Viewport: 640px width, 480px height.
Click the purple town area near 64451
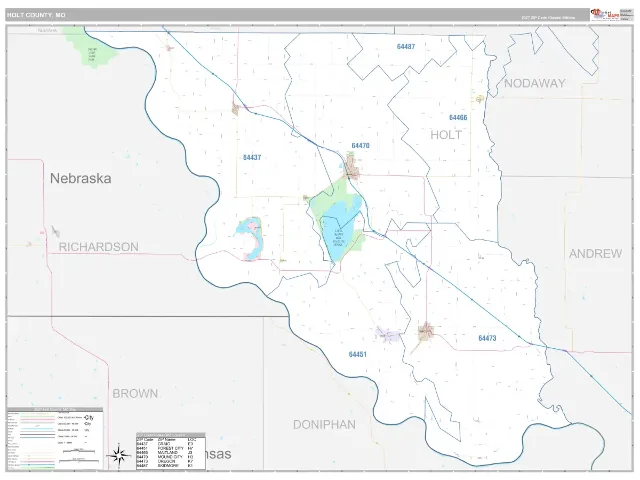point(388,334)
